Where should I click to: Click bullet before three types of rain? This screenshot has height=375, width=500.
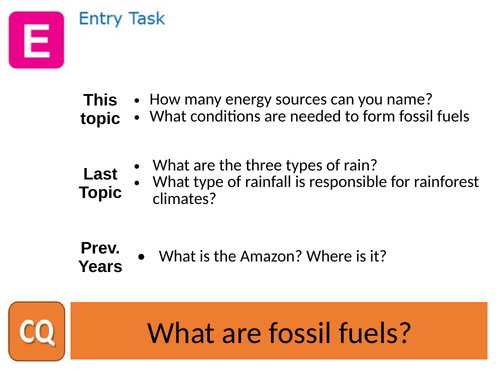point(137,166)
